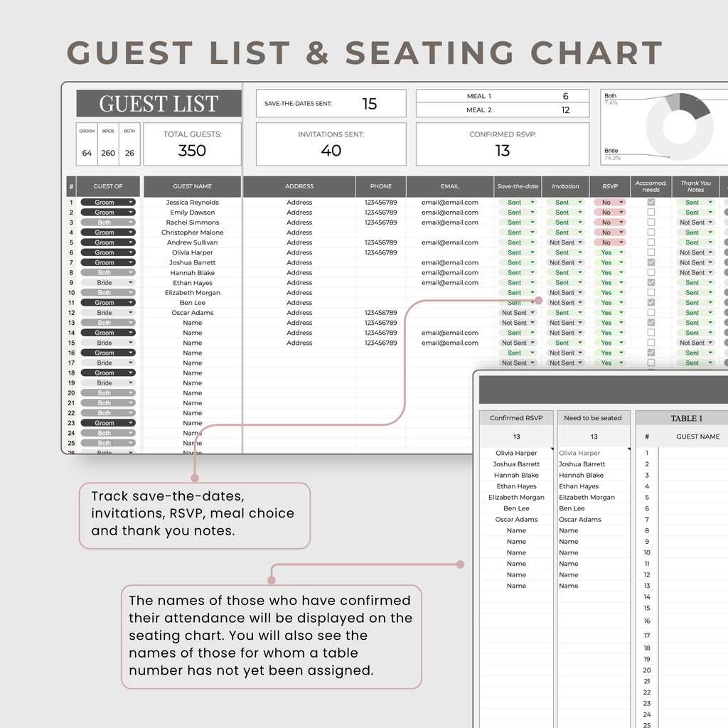The height and width of the screenshot is (728, 728).
Task: Select the Total Guests value 350
Action: pos(192,151)
